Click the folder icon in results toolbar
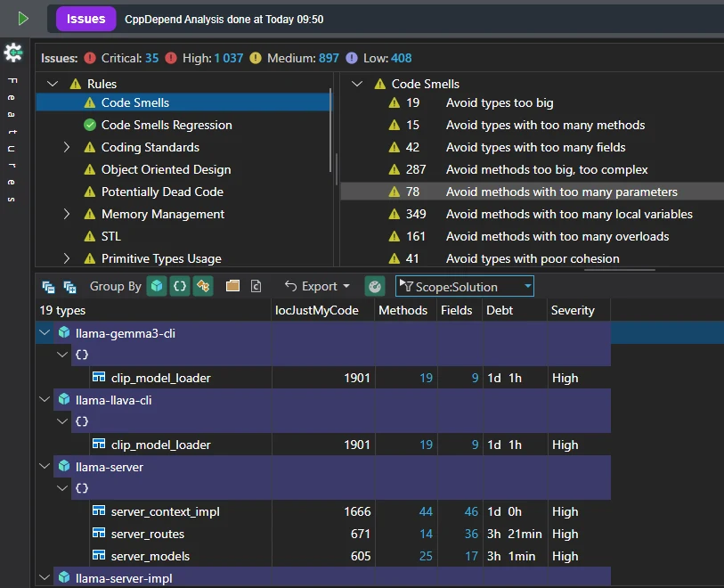 232,286
